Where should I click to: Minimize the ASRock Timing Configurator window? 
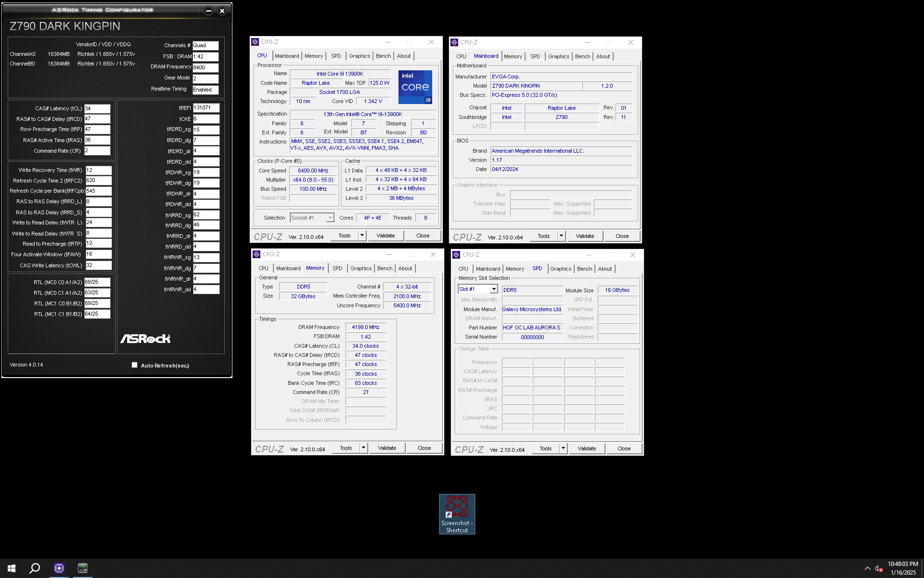pos(208,11)
